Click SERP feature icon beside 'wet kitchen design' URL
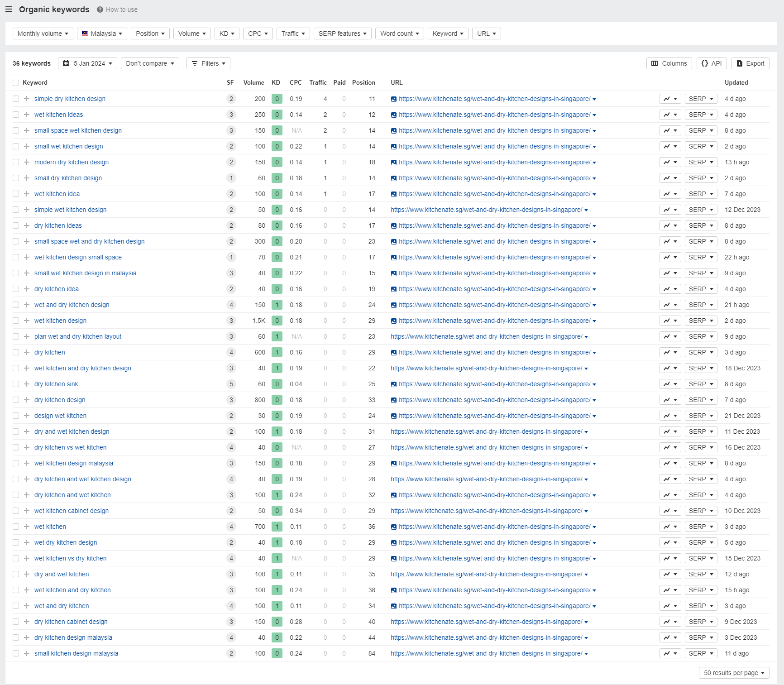The height and width of the screenshot is (685, 784). 394,321
